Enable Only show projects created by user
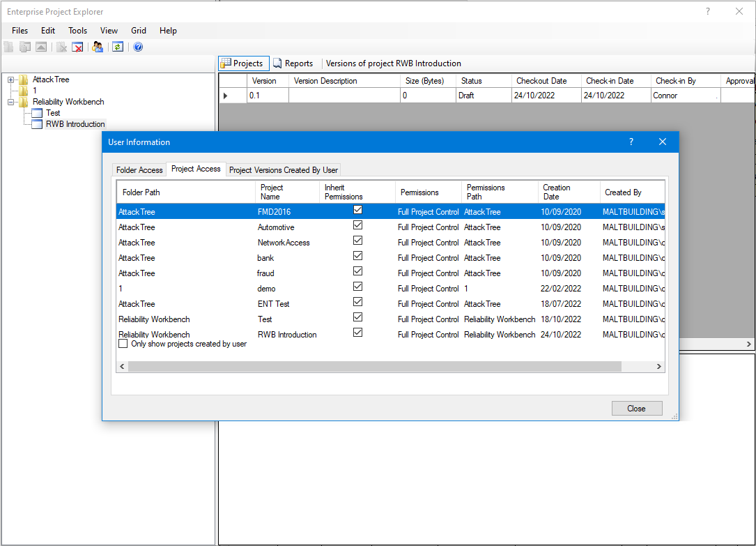This screenshot has height=546, width=756. [x=123, y=344]
